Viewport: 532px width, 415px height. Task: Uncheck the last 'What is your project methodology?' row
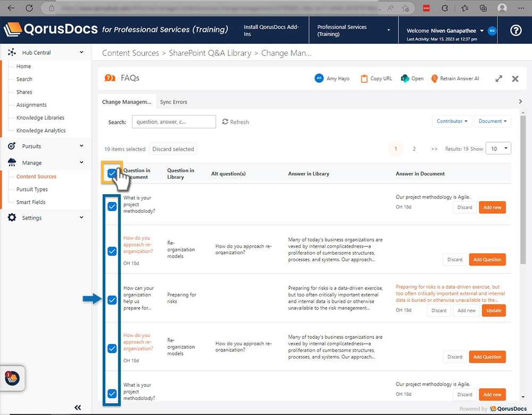[x=112, y=394]
